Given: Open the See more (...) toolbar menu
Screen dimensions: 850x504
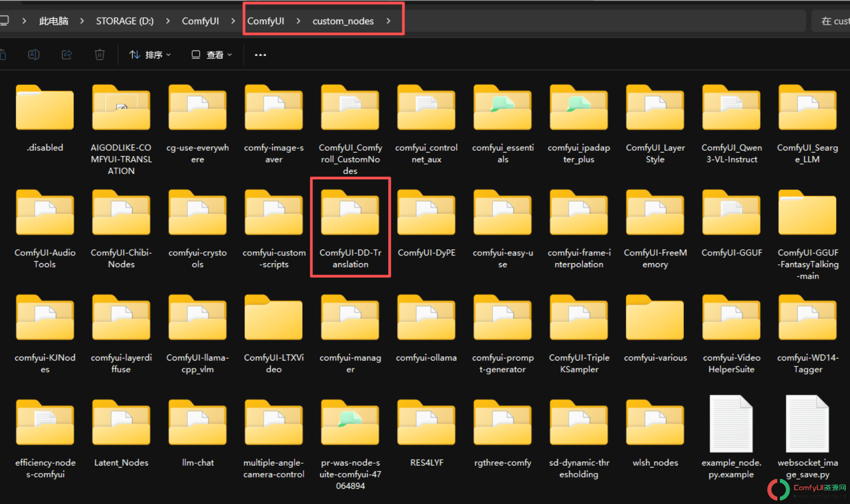Looking at the screenshot, I should click(x=261, y=55).
